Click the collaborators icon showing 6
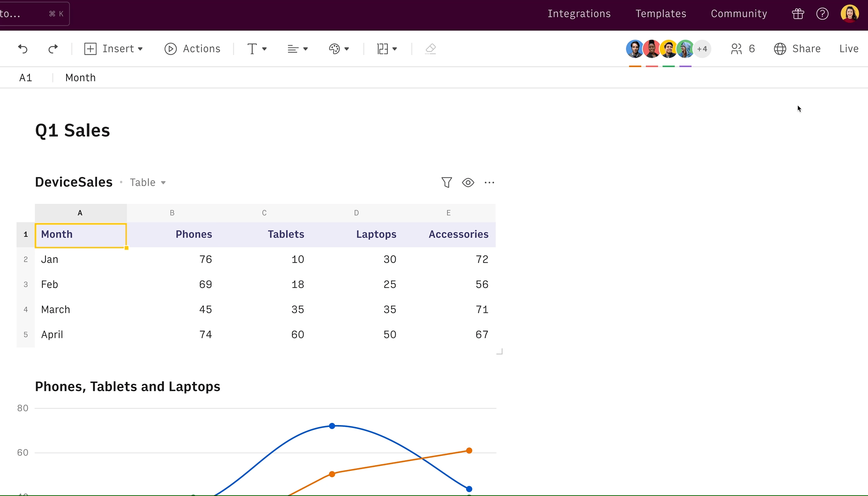 pos(743,48)
